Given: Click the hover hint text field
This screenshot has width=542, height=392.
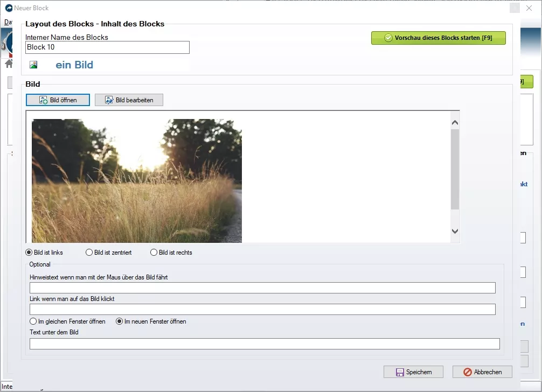Looking at the screenshot, I should tap(262, 288).
